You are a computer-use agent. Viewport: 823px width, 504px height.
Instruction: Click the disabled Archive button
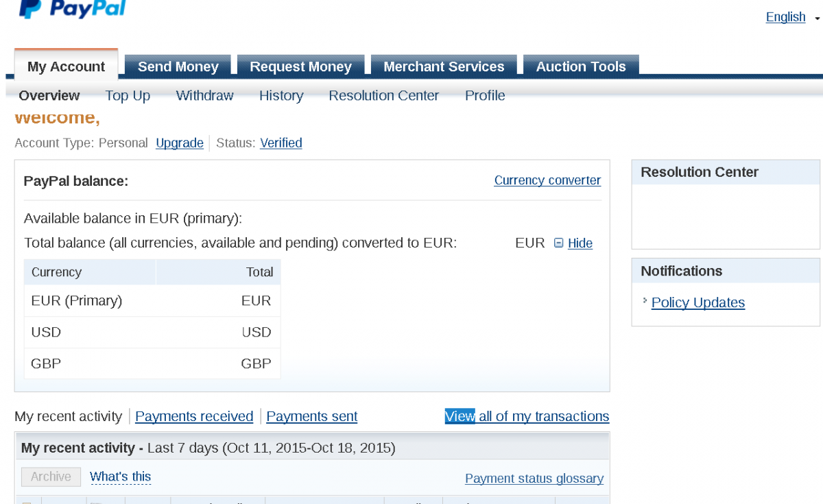(x=51, y=477)
